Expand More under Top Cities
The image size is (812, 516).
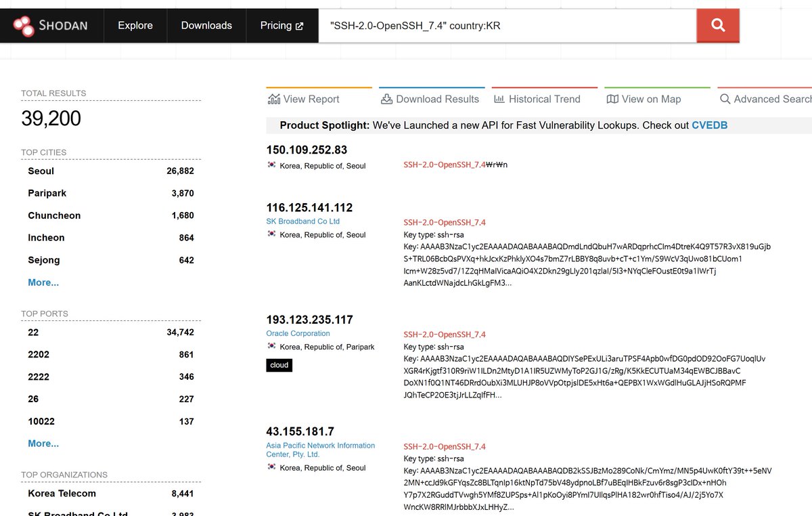43,282
